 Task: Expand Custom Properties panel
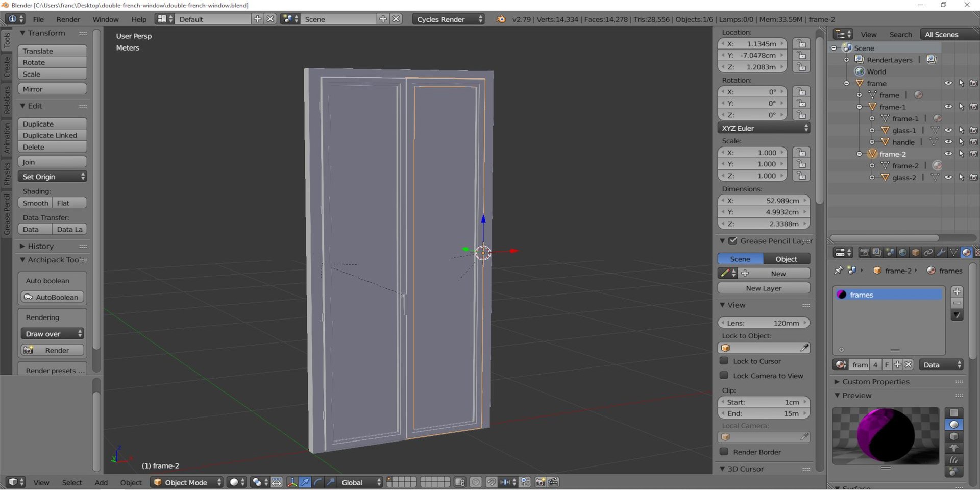(x=875, y=382)
